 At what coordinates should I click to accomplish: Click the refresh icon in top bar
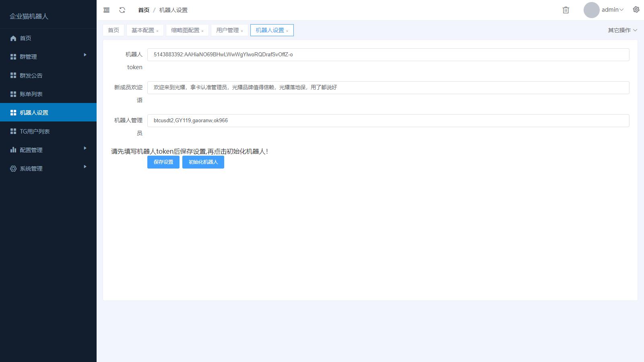(122, 10)
